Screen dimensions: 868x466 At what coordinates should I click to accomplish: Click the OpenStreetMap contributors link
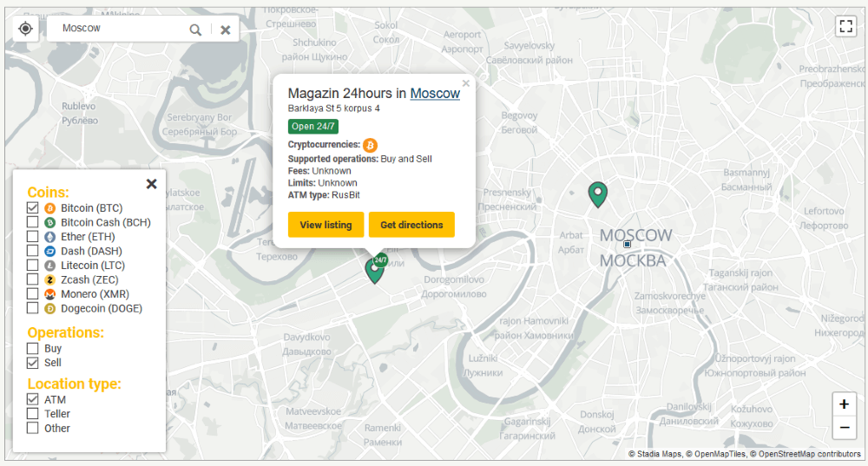(809, 454)
